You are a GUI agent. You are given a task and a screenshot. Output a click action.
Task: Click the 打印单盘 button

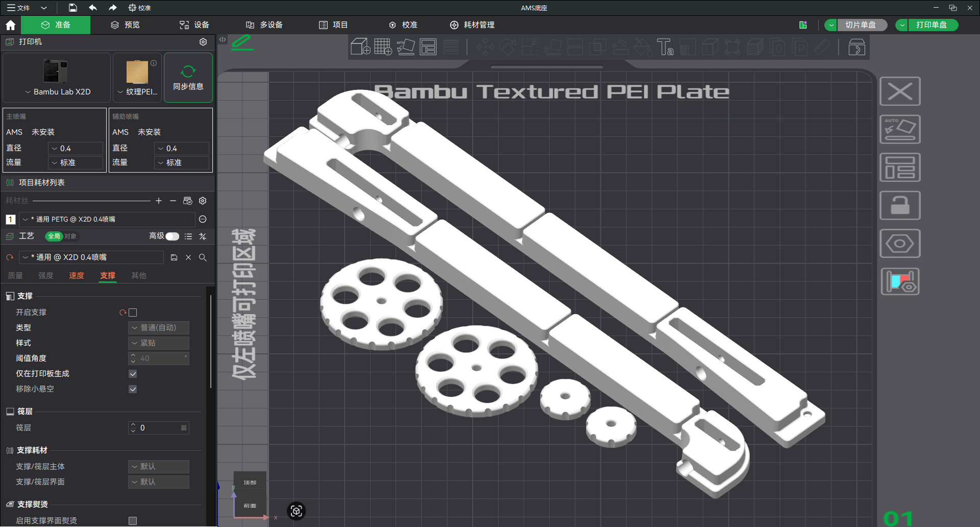(x=933, y=25)
